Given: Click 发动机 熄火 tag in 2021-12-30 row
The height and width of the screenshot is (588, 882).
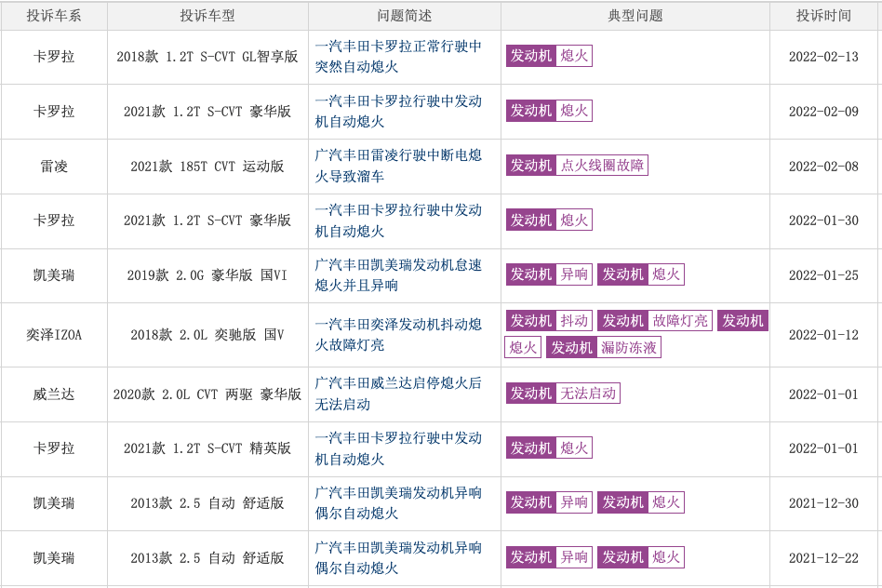Looking at the screenshot, I should coord(641,501).
